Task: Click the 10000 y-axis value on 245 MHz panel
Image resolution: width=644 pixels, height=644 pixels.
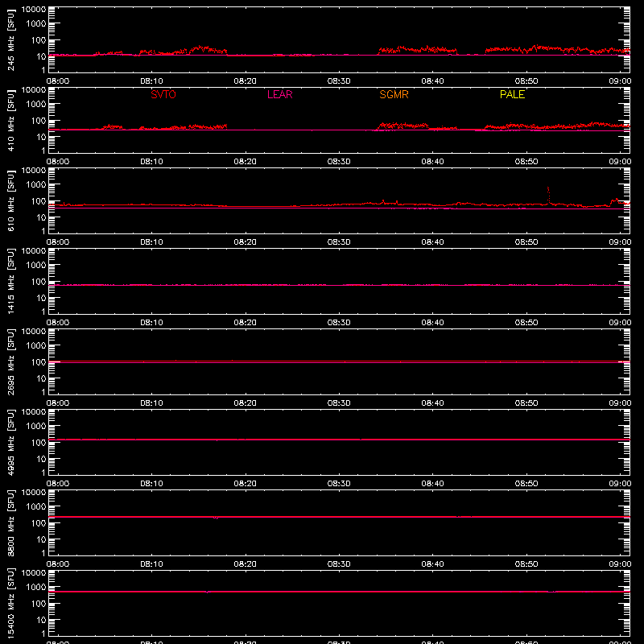Action: pyautogui.click(x=34, y=10)
